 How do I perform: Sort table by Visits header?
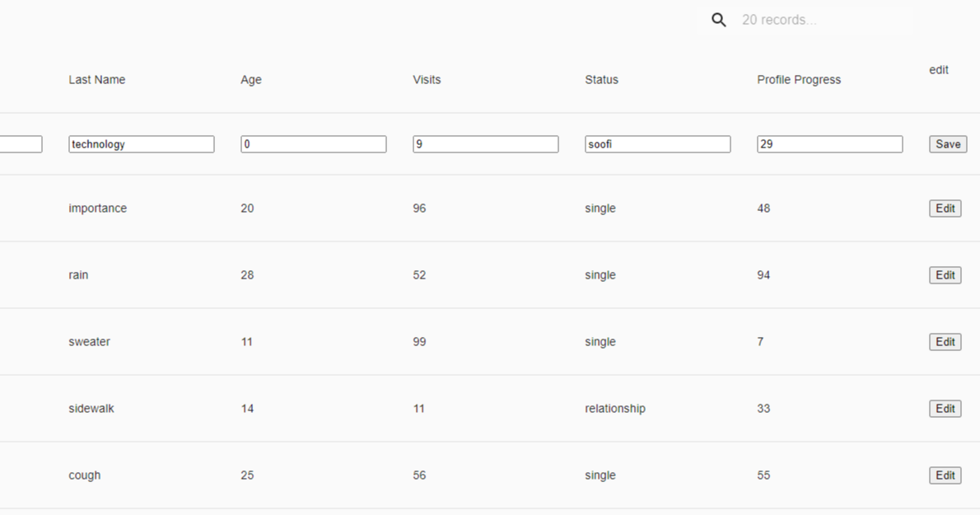pos(427,80)
